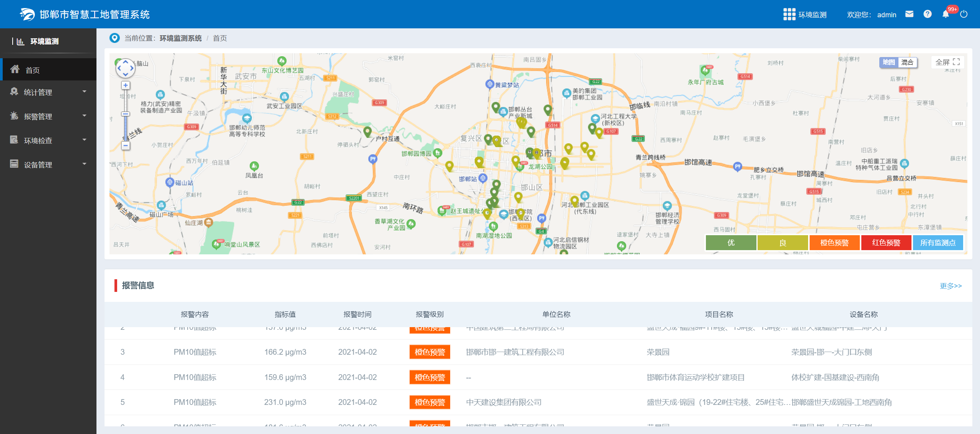Click 指标值 column header

(285, 314)
